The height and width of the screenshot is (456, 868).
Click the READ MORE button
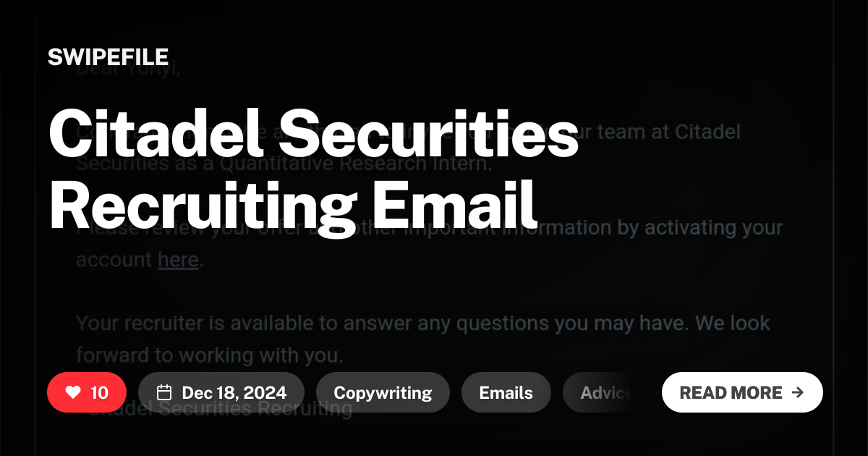(x=742, y=392)
